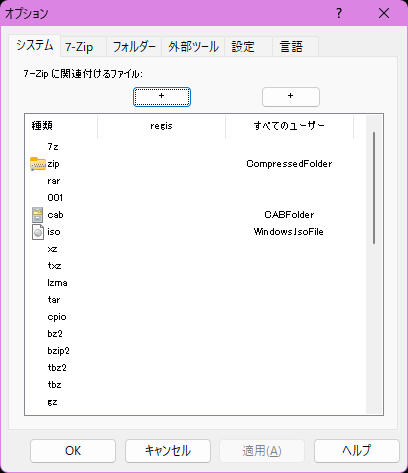Select the xz row

(52, 249)
